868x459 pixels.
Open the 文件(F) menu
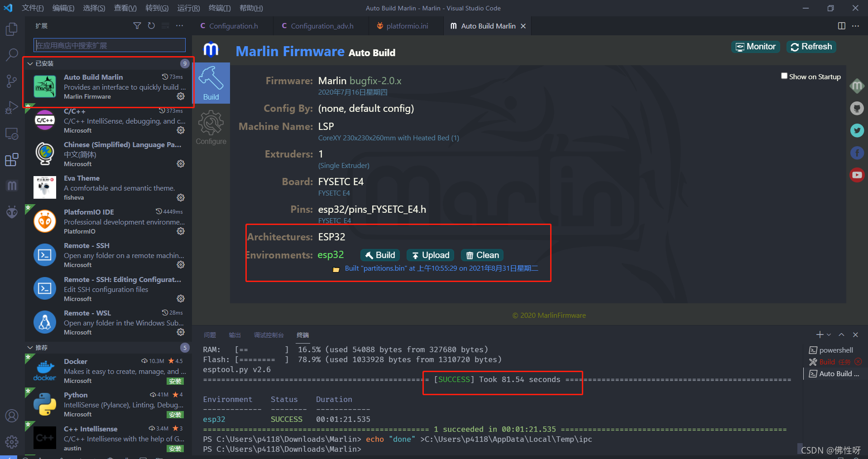coord(33,8)
